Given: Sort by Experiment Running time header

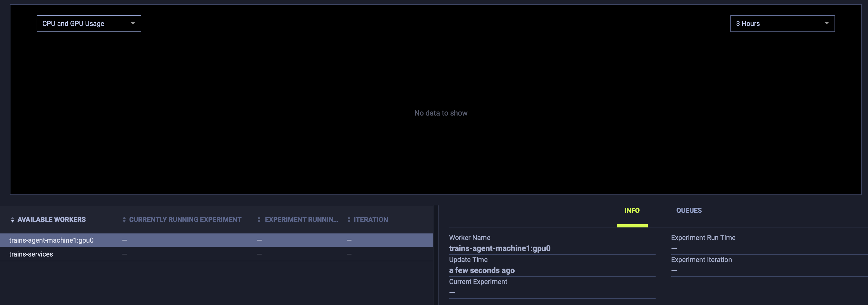Looking at the screenshot, I should pyautogui.click(x=301, y=220).
